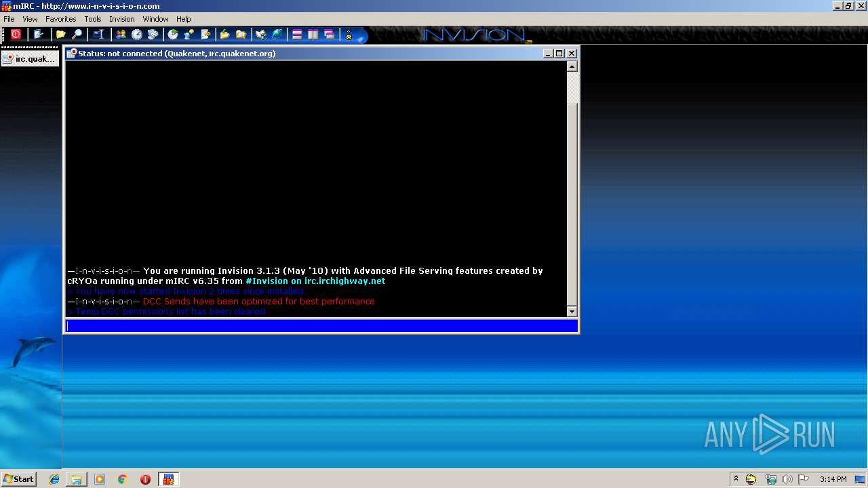
Task: Launch Chrome from the taskbar
Action: tap(123, 479)
